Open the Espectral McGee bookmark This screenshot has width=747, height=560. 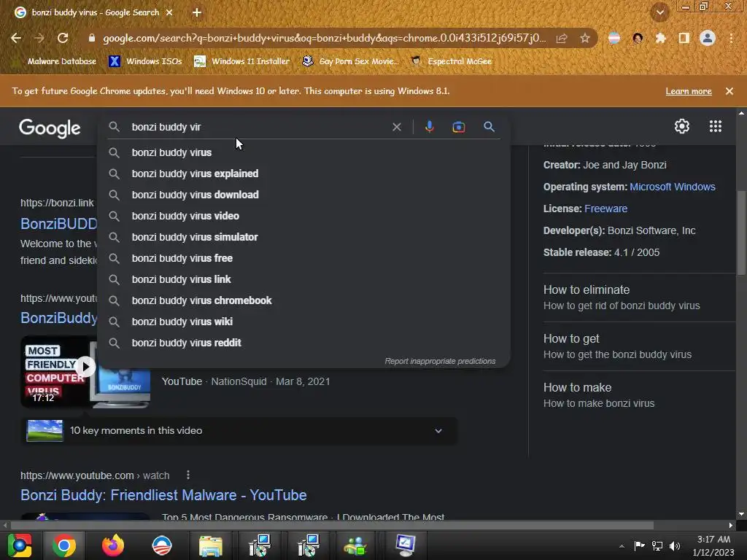point(452,61)
